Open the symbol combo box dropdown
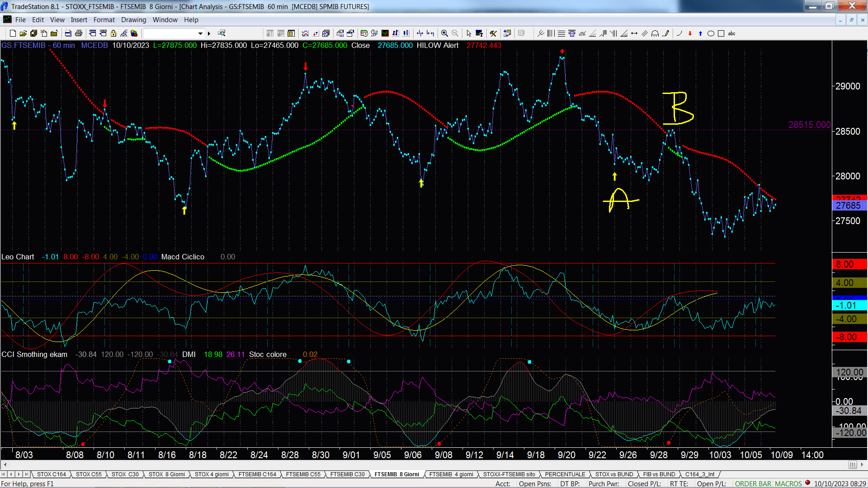 click(x=200, y=33)
